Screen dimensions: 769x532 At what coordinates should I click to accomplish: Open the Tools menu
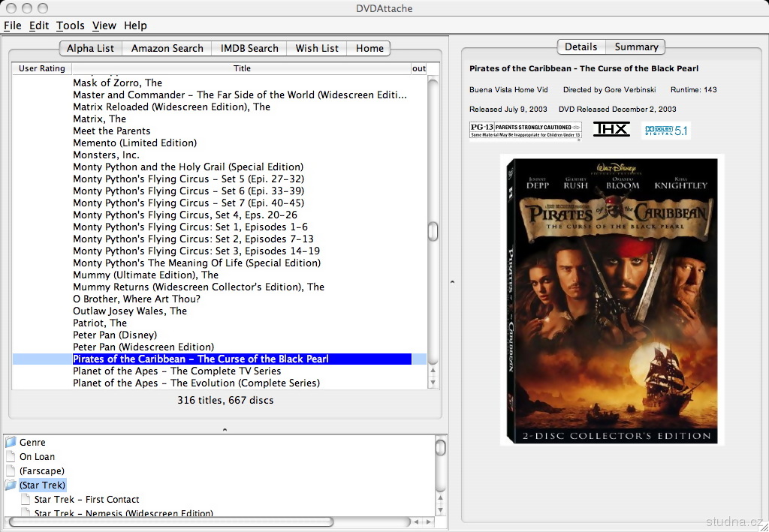coord(71,26)
